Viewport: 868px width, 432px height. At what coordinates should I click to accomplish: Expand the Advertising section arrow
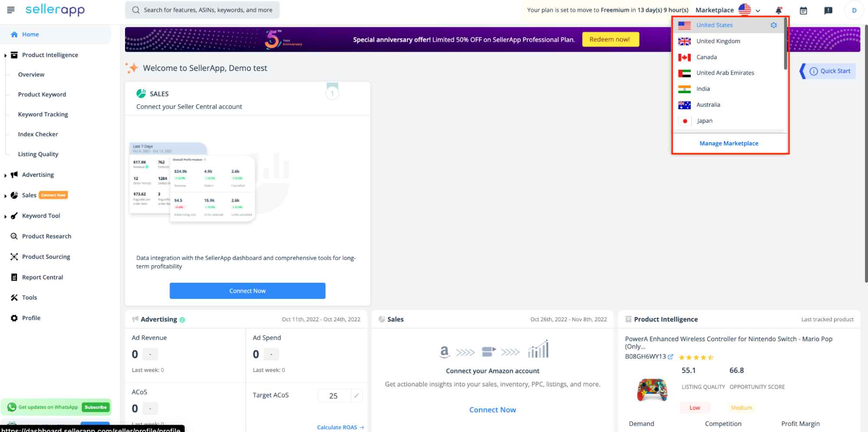[5, 175]
